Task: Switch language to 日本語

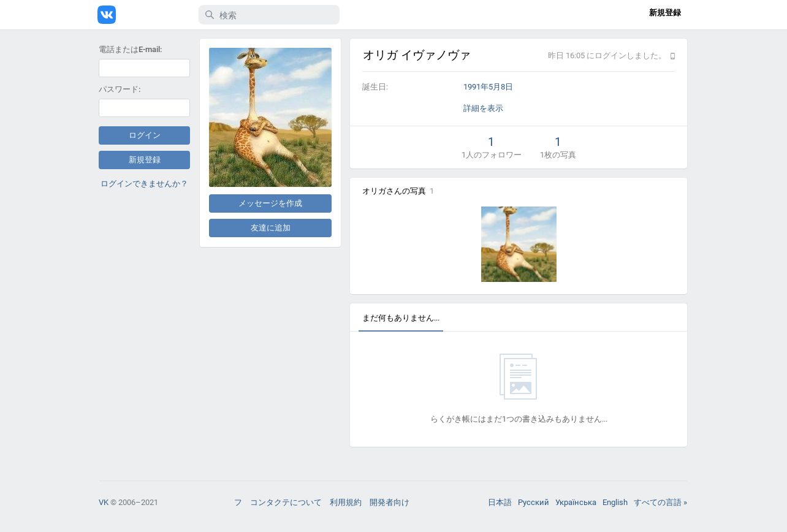Action: coord(500,503)
